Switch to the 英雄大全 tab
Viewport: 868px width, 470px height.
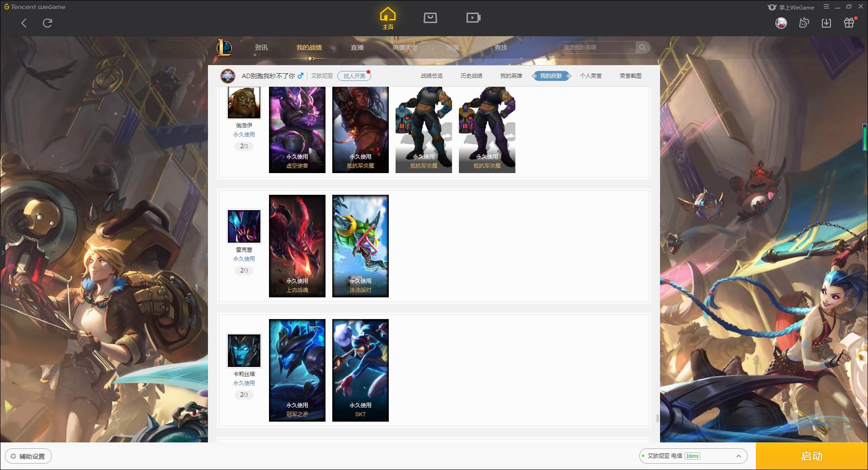tap(405, 47)
